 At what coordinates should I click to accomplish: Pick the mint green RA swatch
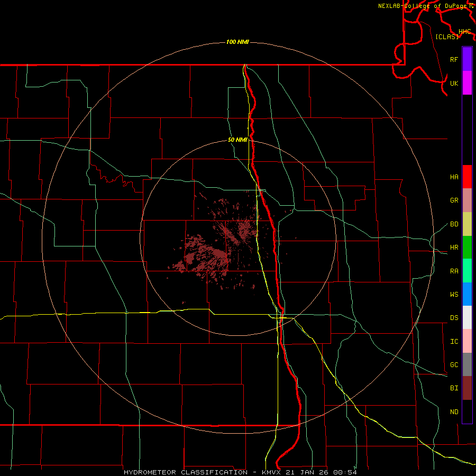pyautogui.click(x=467, y=271)
